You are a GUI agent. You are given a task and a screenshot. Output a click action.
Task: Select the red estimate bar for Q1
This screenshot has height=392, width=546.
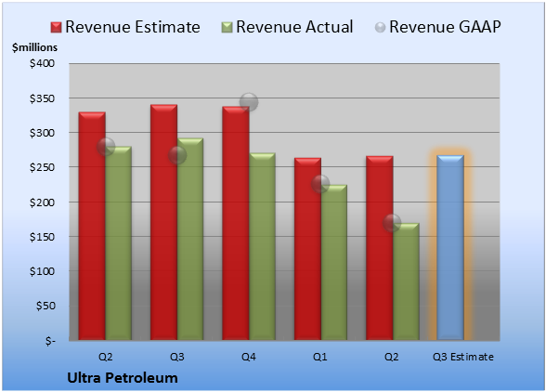[308, 249]
